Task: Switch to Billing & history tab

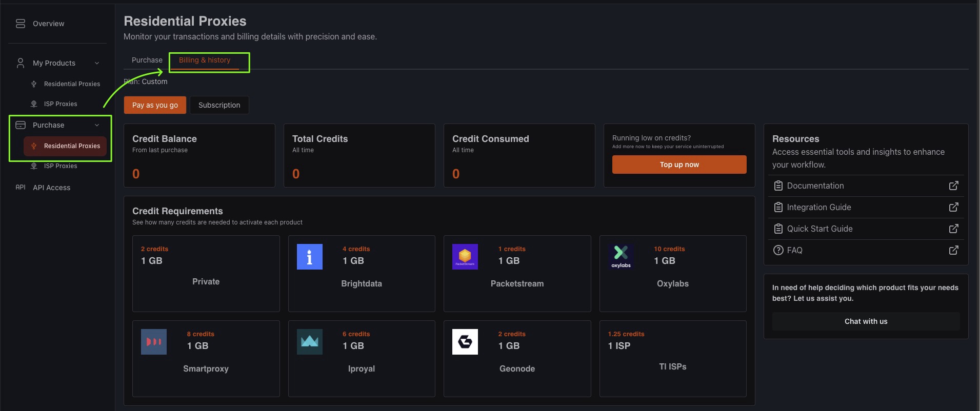Action: point(205,60)
